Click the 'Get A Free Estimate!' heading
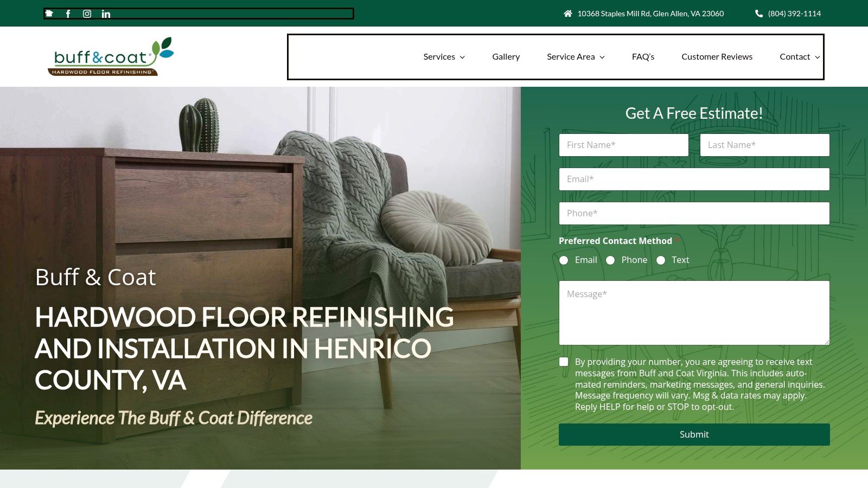Image resolution: width=868 pixels, height=488 pixels. point(694,113)
